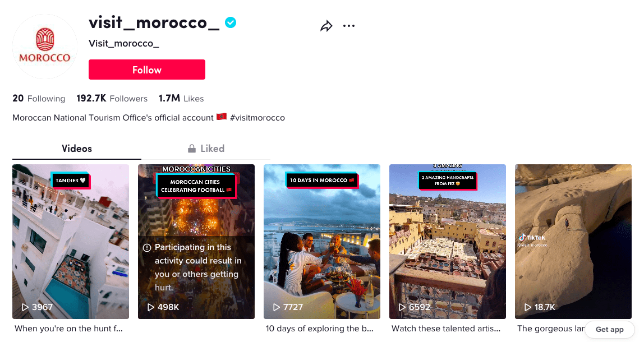Click the Morocco profile avatar logo

pyautogui.click(x=45, y=47)
